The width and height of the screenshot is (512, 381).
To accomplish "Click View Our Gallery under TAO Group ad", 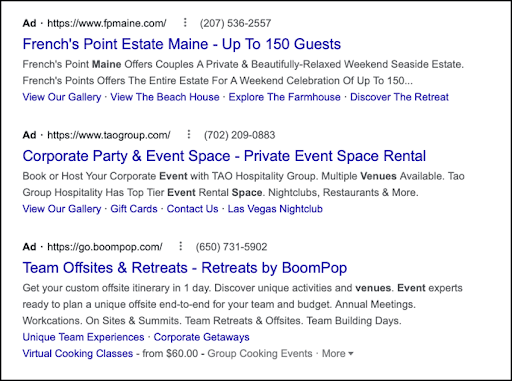I will tap(62, 209).
